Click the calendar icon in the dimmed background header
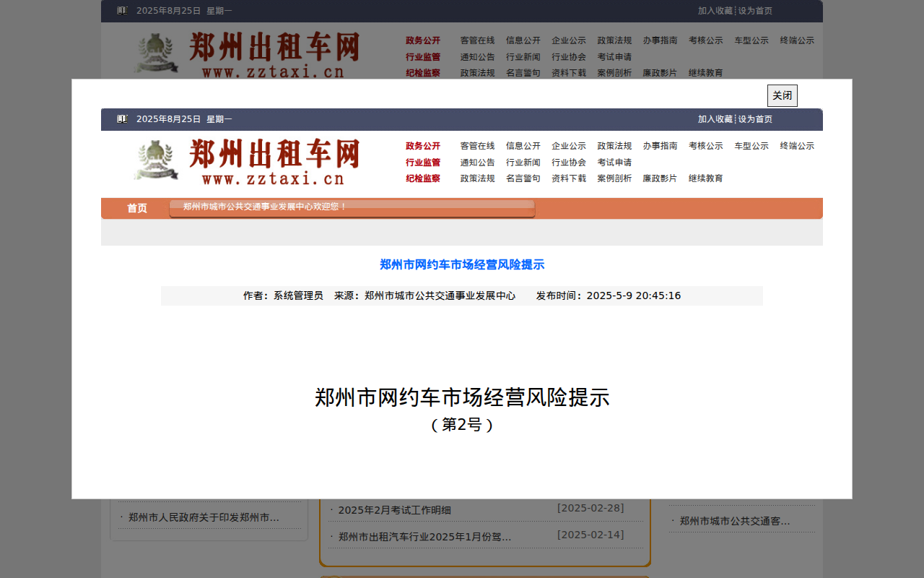 pyautogui.click(x=122, y=11)
